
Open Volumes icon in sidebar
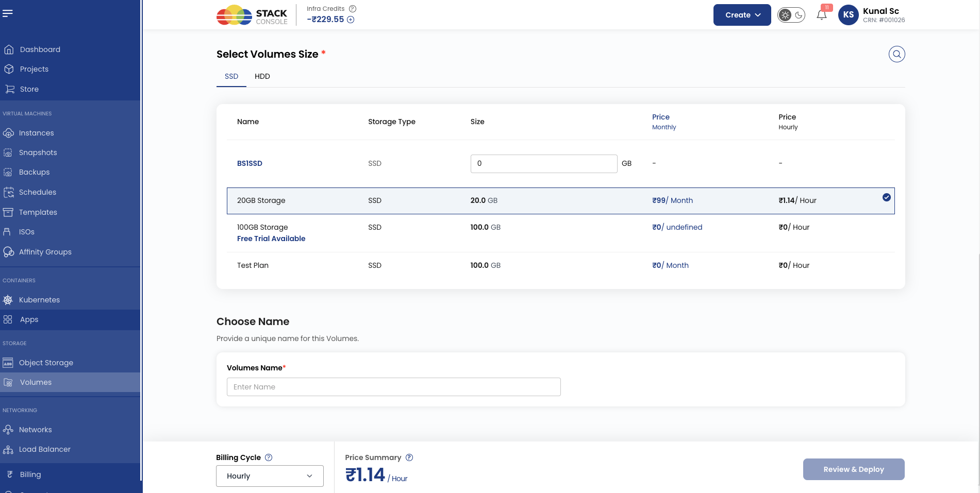pos(8,382)
